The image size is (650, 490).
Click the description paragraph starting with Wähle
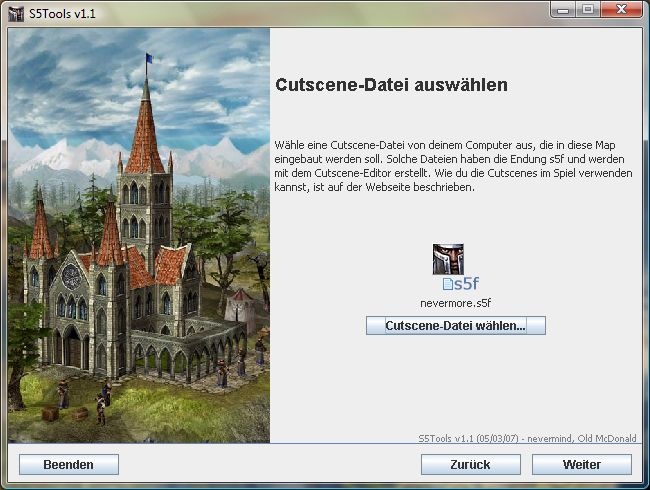[x=449, y=167]
